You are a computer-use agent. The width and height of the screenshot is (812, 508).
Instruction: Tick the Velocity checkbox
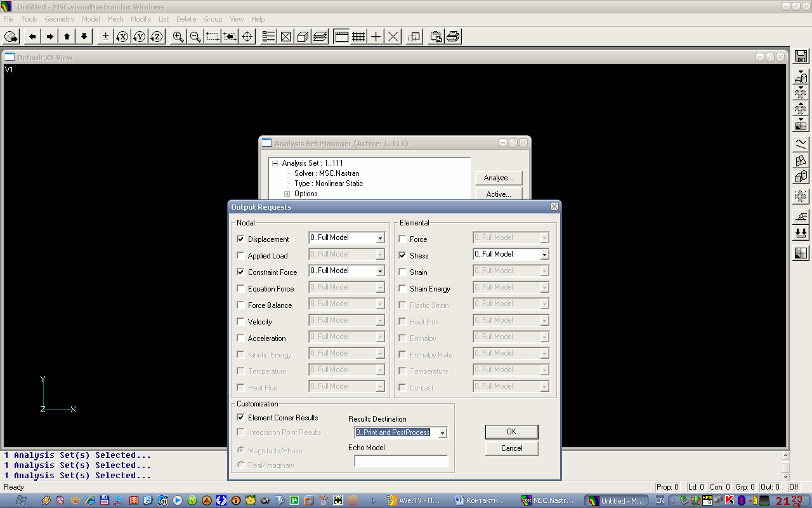point(240,322)
